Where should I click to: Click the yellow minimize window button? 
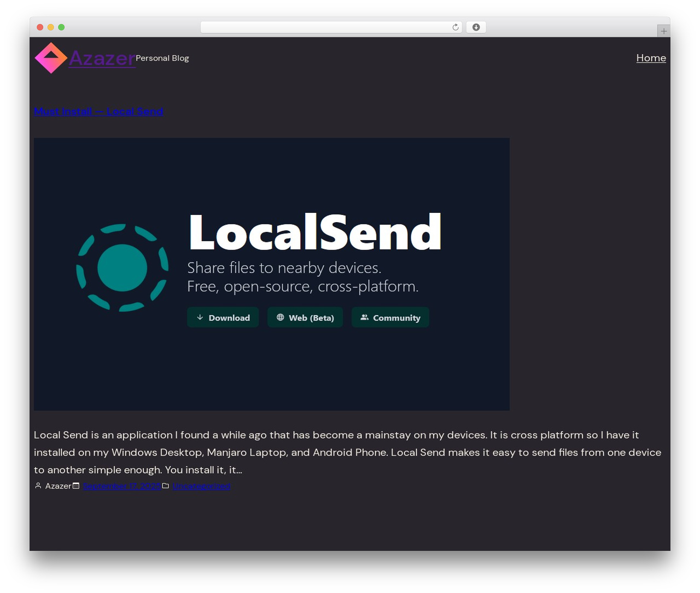pyautogui.click(x=50, y=27)
